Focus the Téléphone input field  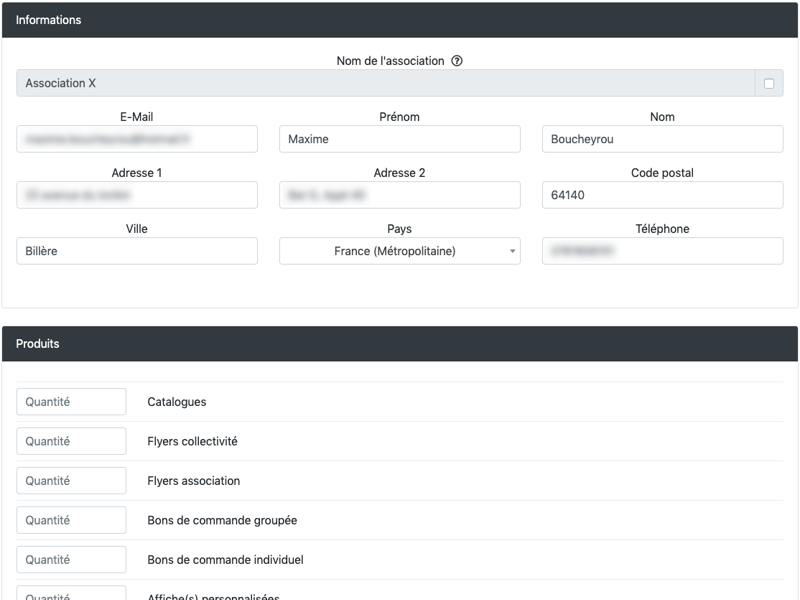pos(662,251)
